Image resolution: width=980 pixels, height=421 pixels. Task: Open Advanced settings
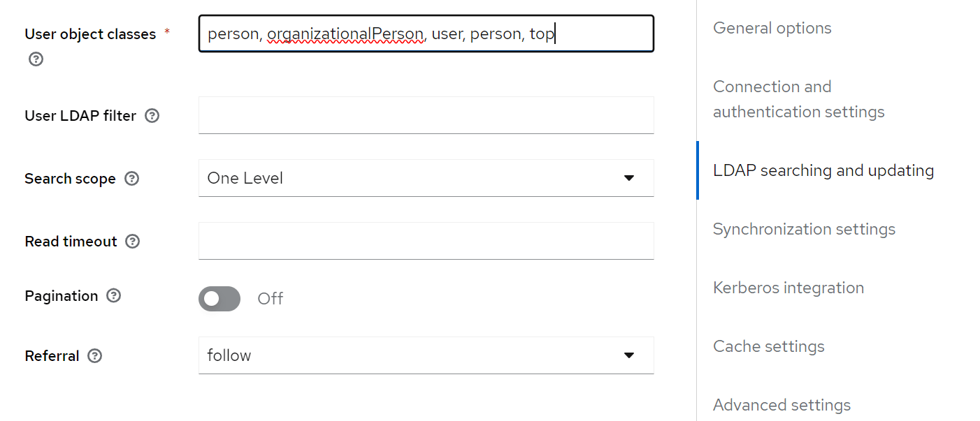[x=781, y=405]
